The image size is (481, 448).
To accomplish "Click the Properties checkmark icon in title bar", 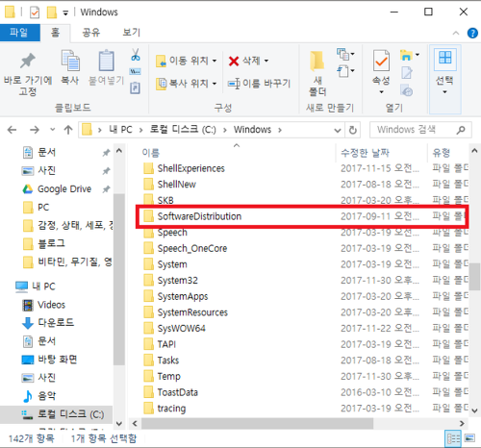I will coord(35,12).
